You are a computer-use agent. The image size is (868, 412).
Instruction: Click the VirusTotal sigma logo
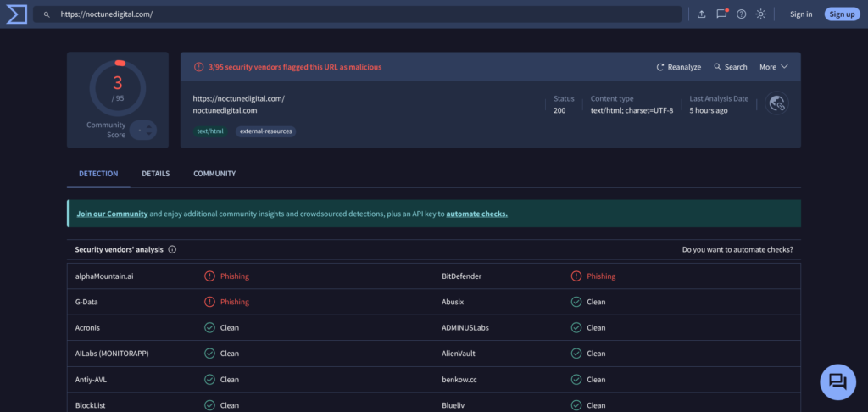[x=17, y=14]
